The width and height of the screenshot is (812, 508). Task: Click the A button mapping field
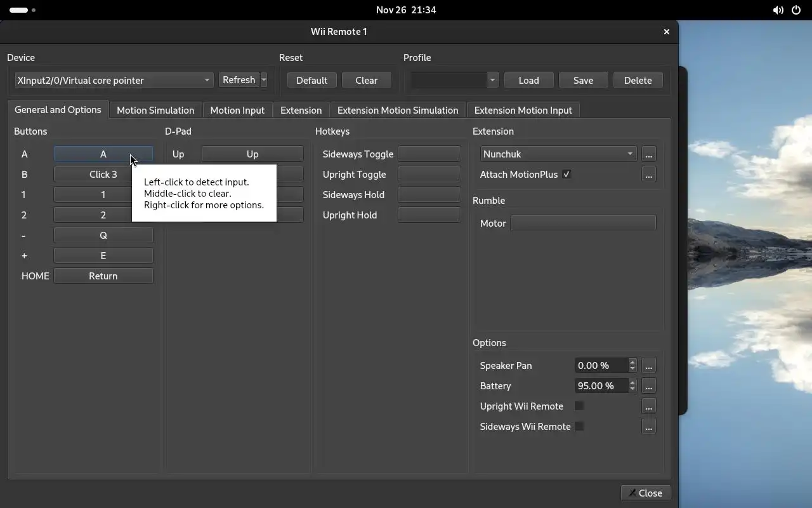point(103,154)
